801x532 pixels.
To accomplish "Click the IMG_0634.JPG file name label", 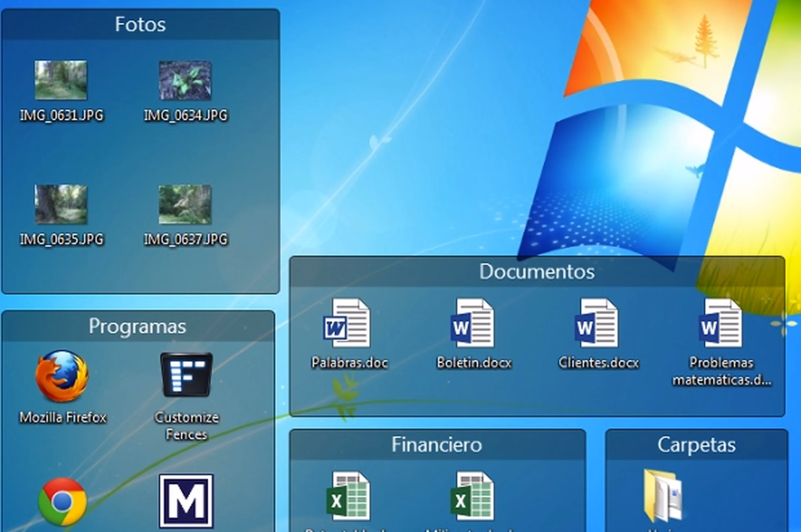I will click(186, 115).
